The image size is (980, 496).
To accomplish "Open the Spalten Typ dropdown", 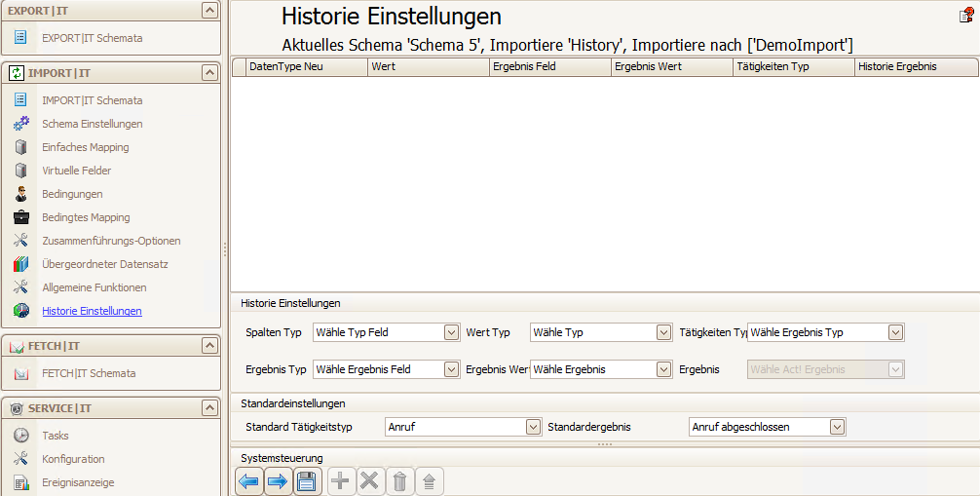I will point(451,332).
